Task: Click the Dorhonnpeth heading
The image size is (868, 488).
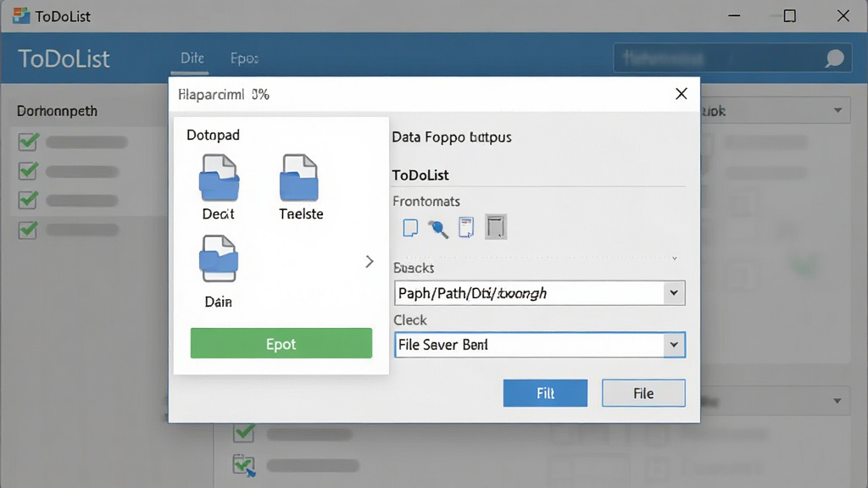Action: [x=57, y=111]
